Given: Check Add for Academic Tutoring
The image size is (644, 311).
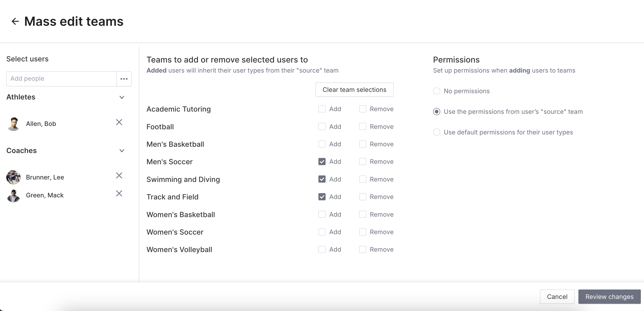Looking at the screenshot, I should (322, 109).
